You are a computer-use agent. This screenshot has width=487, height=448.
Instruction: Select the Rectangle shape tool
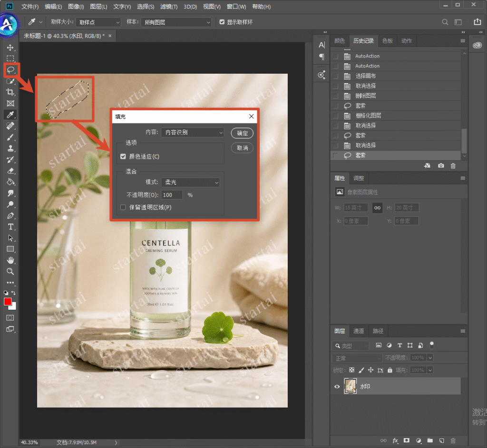[10, 249]
